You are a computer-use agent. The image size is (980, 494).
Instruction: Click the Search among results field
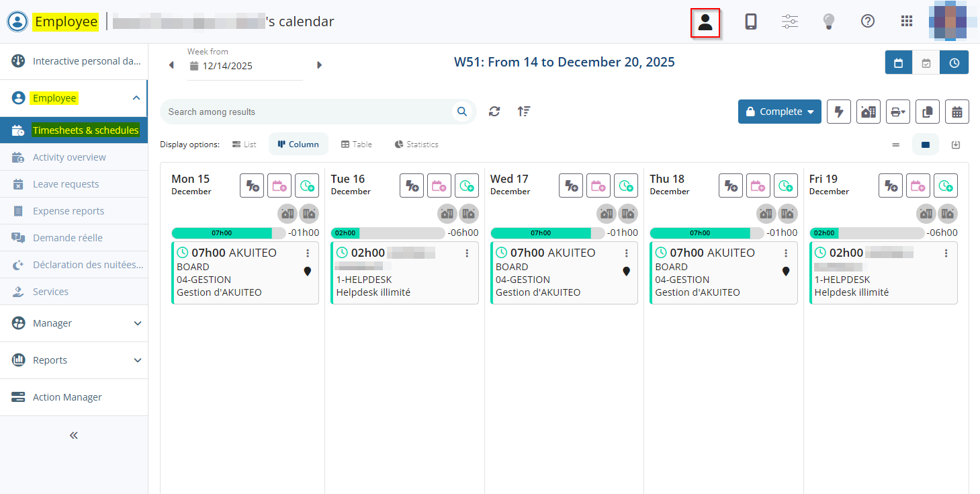tap(309, 112)
